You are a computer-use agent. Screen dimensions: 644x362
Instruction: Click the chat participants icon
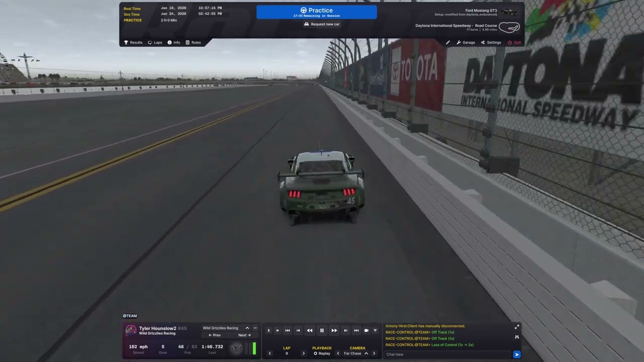517,337
